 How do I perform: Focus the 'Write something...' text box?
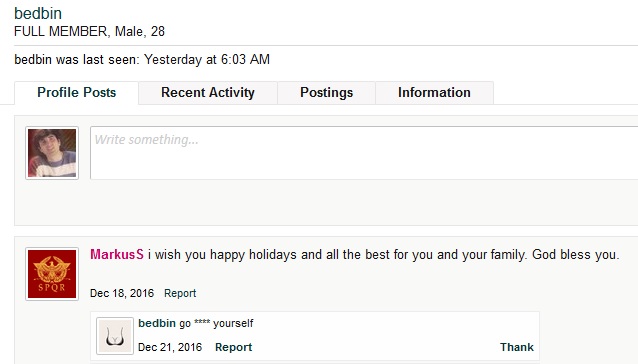[364, 153]
